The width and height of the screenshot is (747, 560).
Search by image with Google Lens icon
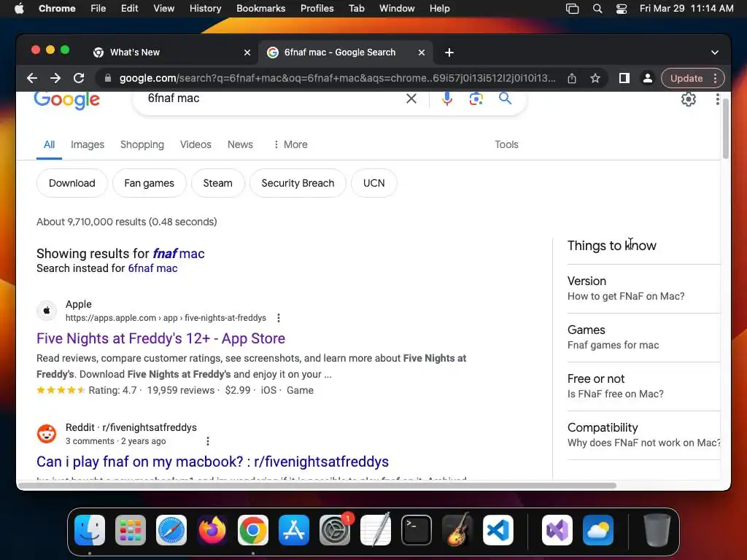[x=476, y=98]
